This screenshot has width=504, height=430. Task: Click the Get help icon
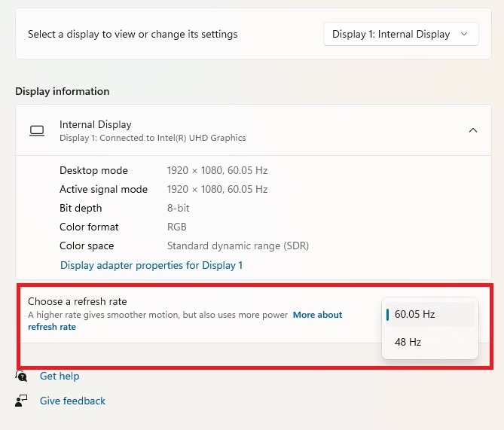[x=22, y=376]
